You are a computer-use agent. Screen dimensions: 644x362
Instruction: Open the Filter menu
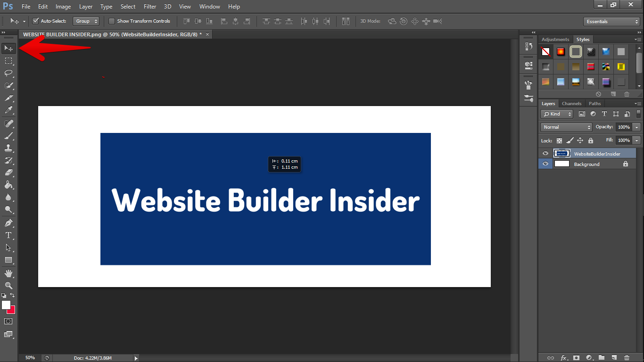(150, 7)
